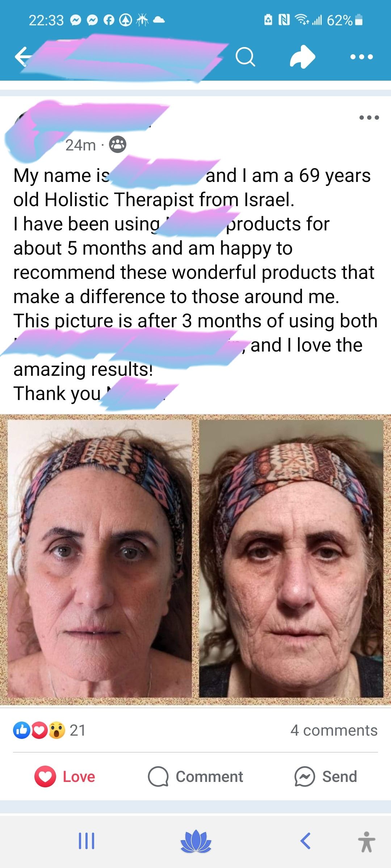Tap the recent apps navigation icon

pos(87,841)
